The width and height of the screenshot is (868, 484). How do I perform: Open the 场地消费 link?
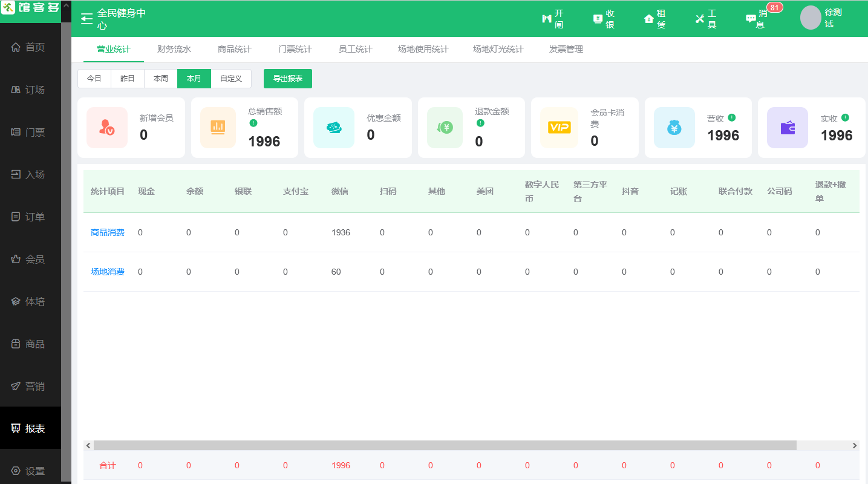coord(108,272)
